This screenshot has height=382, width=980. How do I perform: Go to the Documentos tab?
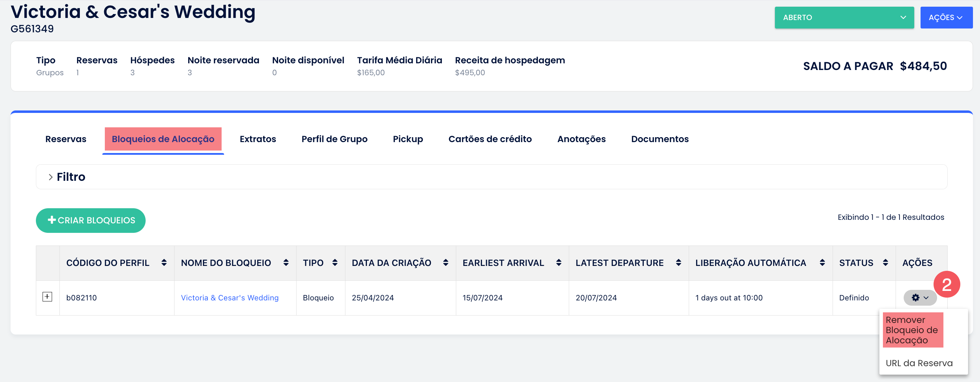coord(659,139)
